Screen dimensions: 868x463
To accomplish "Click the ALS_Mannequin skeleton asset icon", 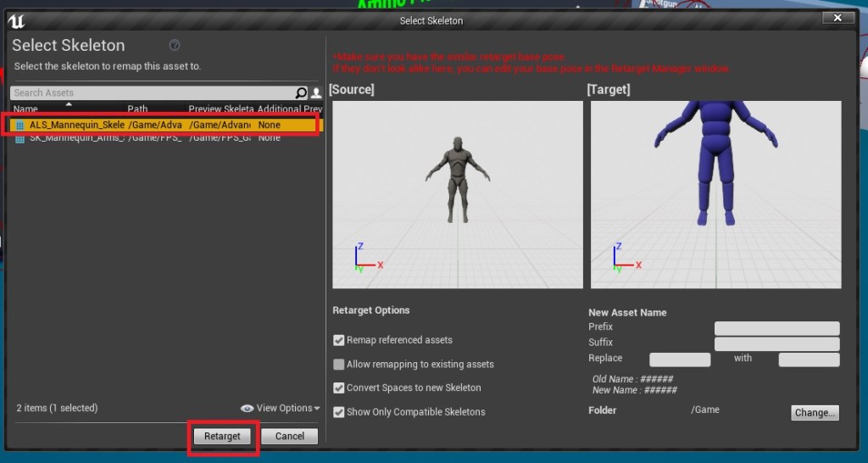I will [x=21, y=125].
